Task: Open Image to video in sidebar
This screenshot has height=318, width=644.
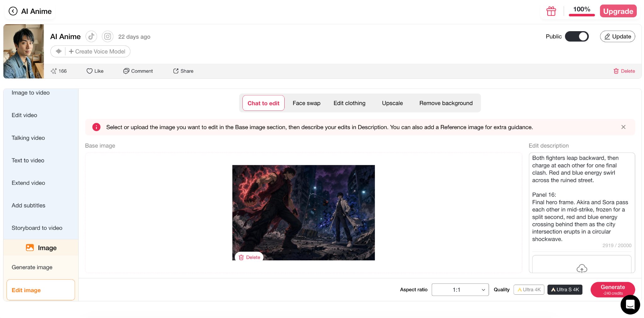Action: click(x=31, y=93)
